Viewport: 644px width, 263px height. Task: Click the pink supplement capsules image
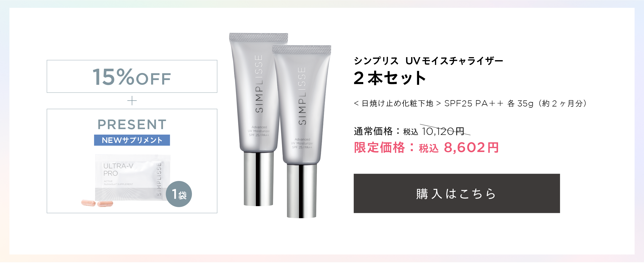[x=97, y=203]
